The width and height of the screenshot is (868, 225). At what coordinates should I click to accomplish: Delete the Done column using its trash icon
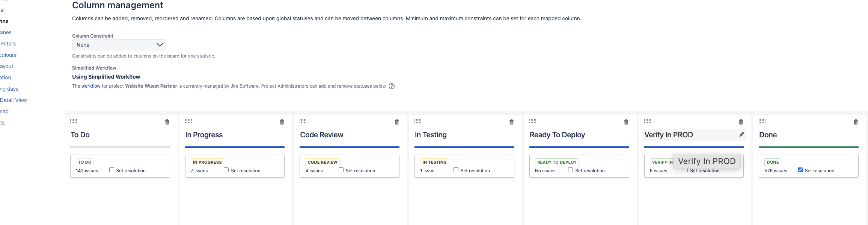click(856, 122)
